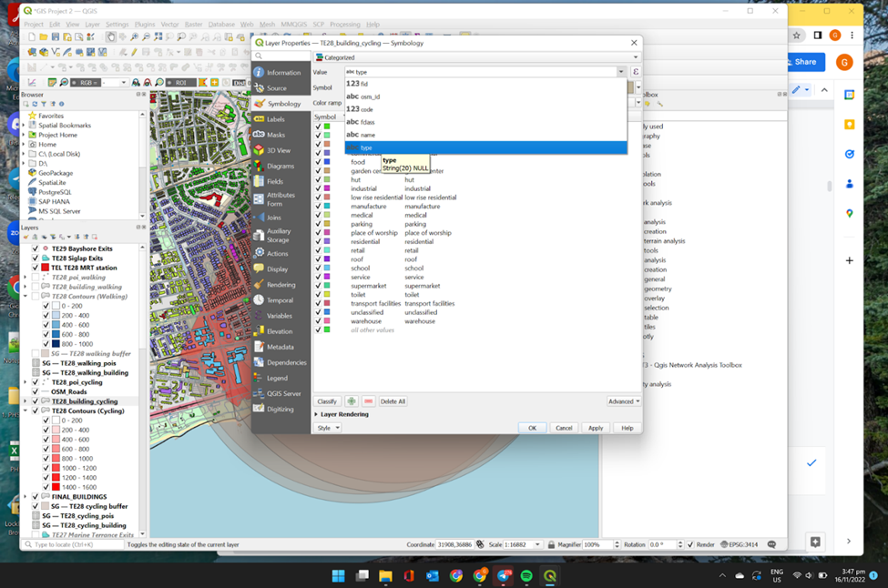Open the Joins section in sidebar
888x588 pixels.
[274, 218]
